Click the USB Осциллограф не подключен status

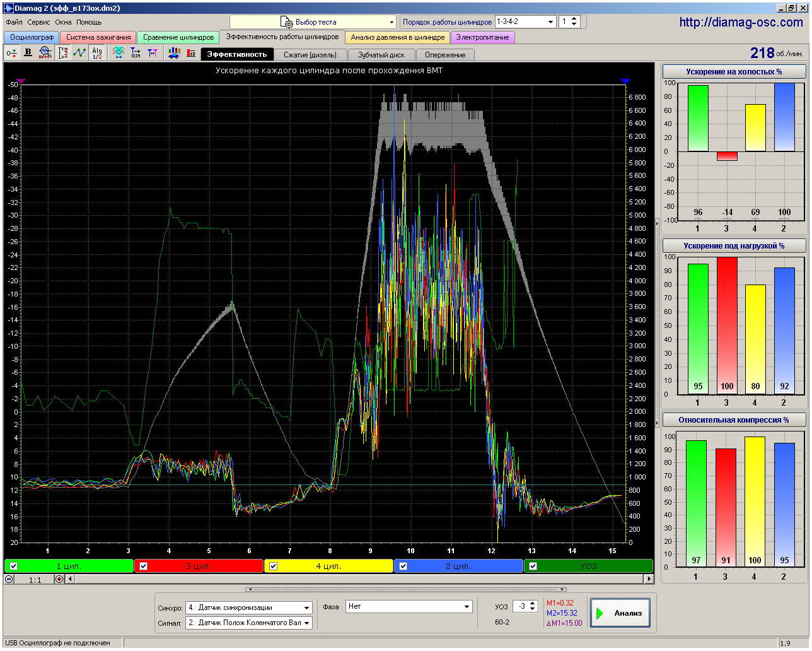coord(57,643)
